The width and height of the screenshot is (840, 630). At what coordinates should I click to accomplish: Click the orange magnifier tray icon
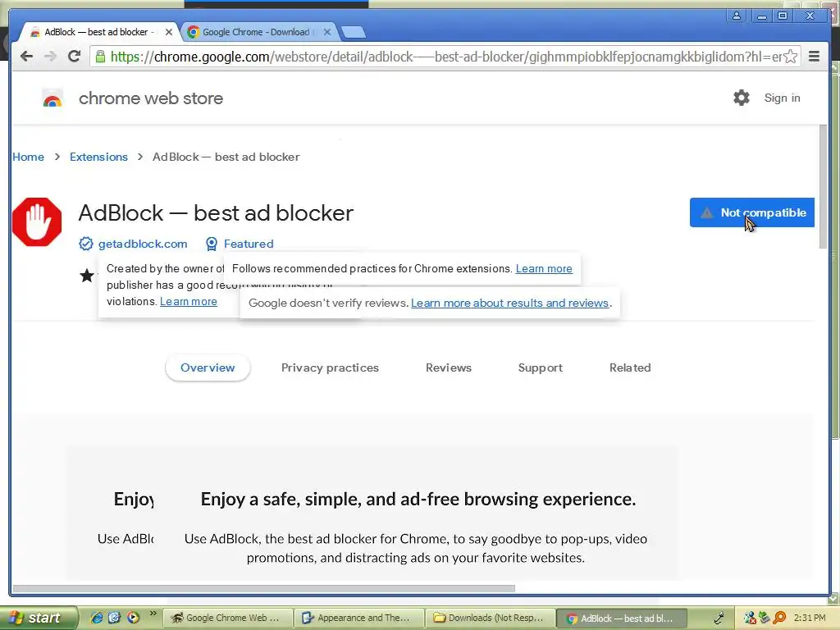click(779, 619)
